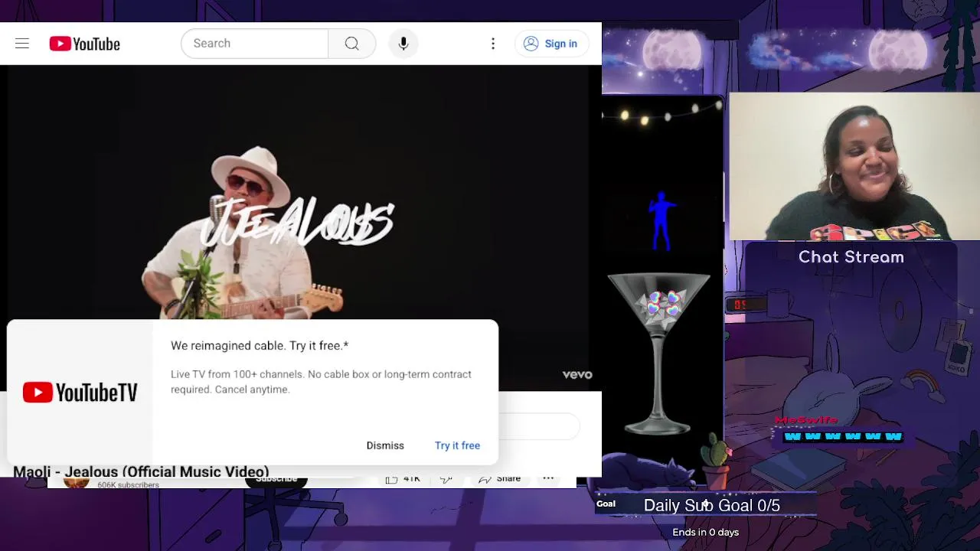The height and width of the screenshot is (551, 980).
Task: Share the Jealous video
Action: pos(500,479)
